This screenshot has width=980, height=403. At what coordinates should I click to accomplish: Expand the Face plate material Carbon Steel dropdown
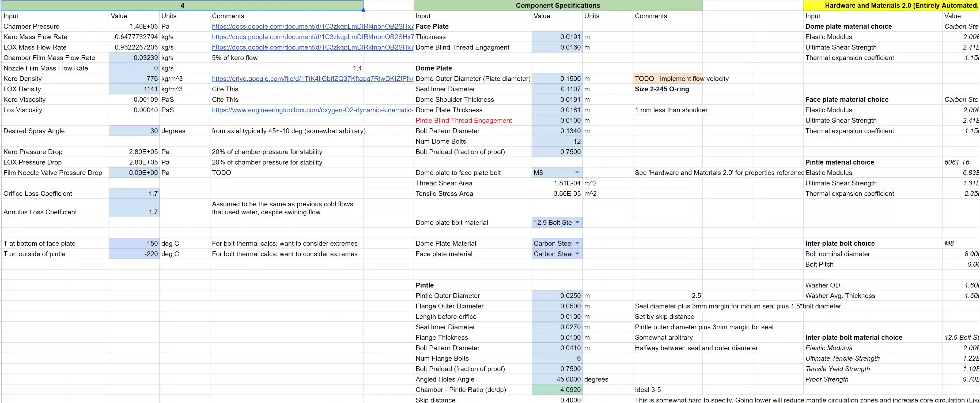click(x=577, y=254)
